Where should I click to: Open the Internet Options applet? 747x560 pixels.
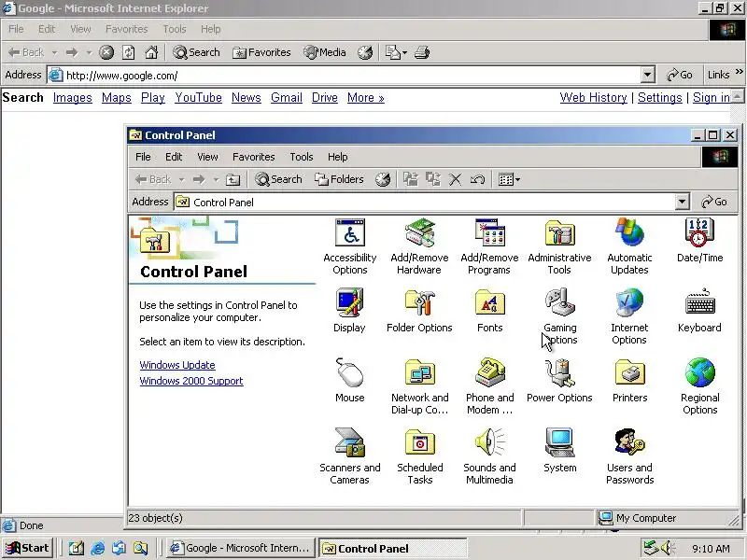(629, 316)
